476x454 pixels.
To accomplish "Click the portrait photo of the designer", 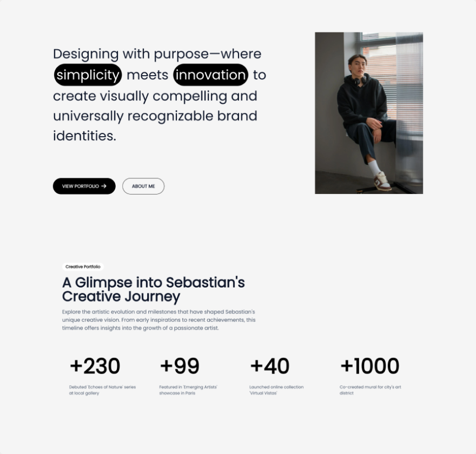I will coord(369,113).
